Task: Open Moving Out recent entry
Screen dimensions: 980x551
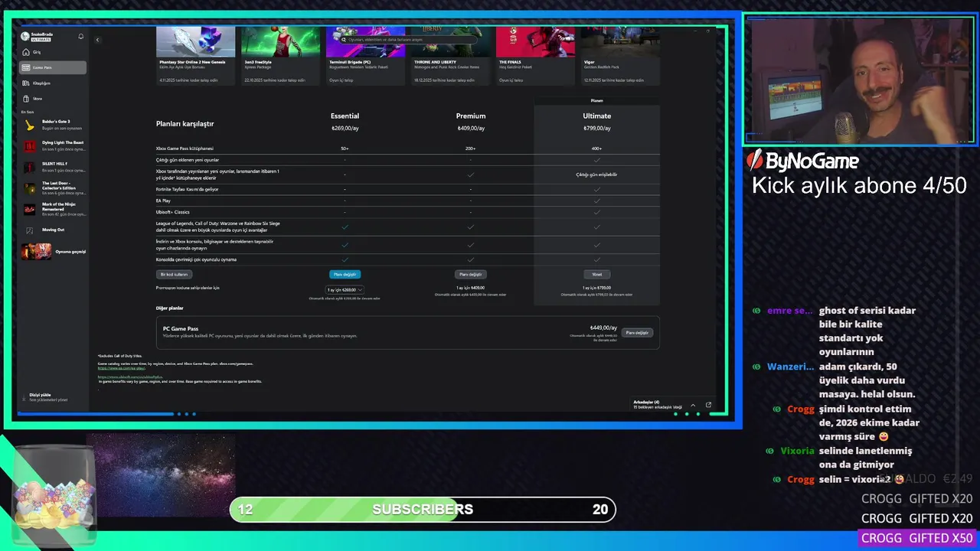Action: pos(54,230)
